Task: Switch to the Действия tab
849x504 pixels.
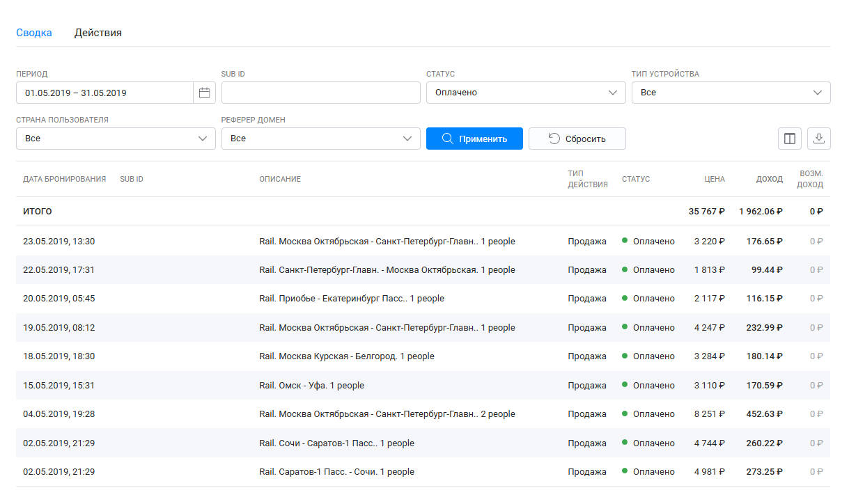Action: tap(98, 33)
